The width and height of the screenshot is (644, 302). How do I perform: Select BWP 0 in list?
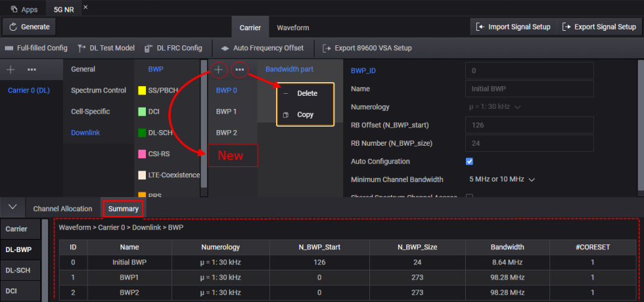point(227,90)
